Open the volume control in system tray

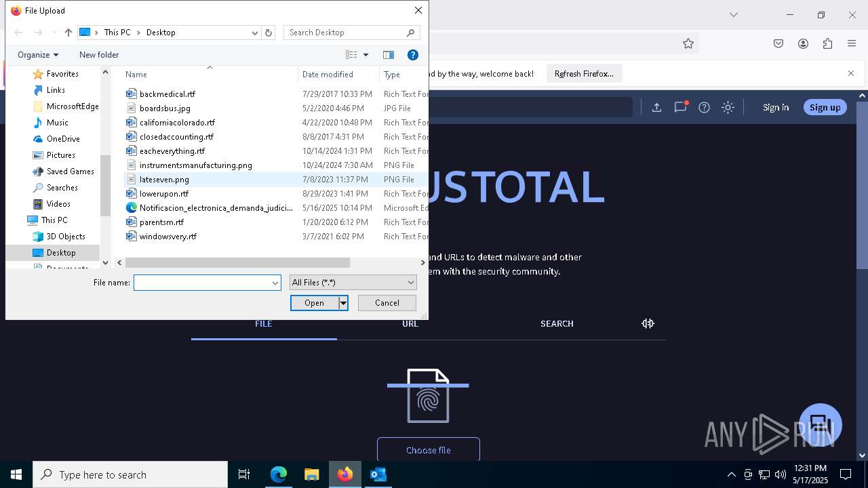[781, 474]
